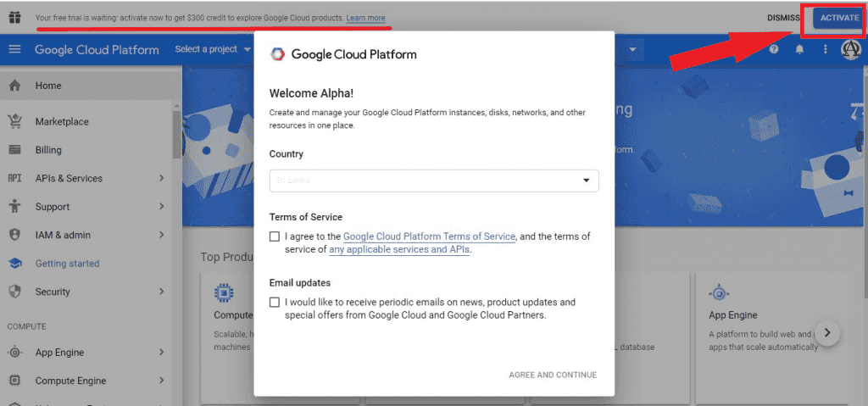Screen dimensions: 868x406
Task: Open Support in the sidebar
Action: (86, 207)
